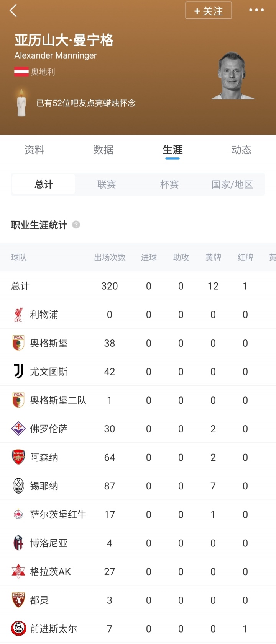This screenshot has width=276, height=644.
Task: Select the 联赛 filter segment
Action: coord(107,184)
